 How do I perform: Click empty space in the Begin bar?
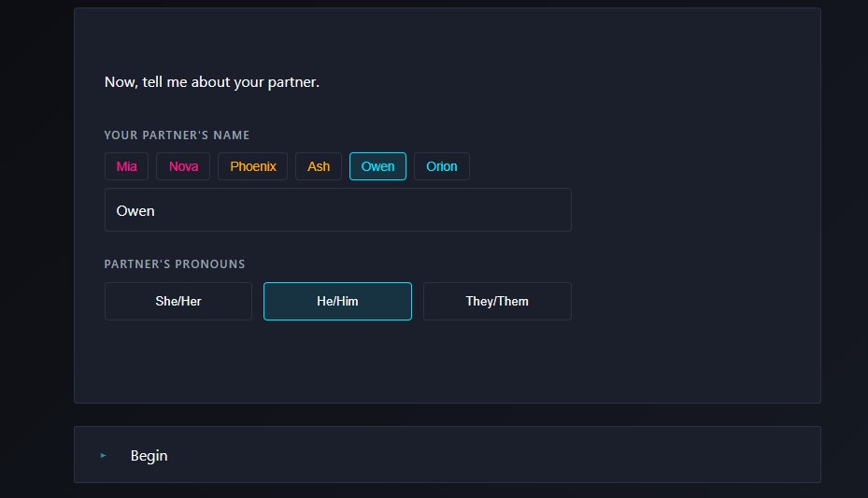coord(561,455)
